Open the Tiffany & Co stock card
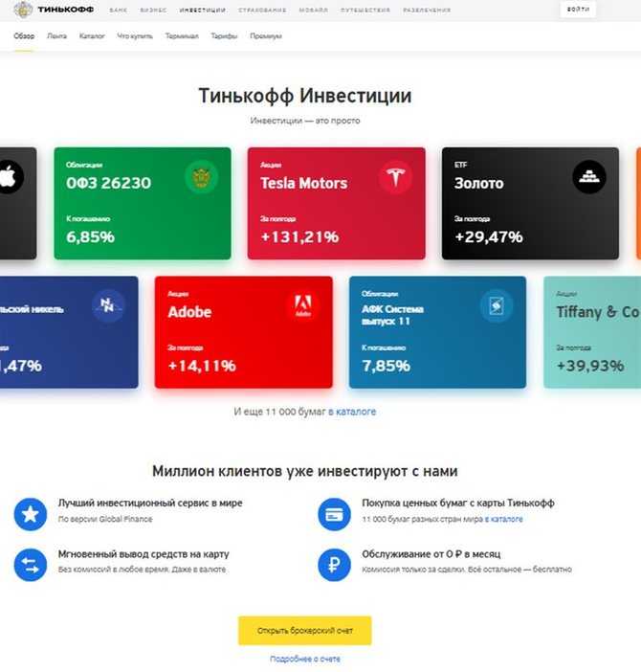The image size is (641, 672). (x=592, y=332)
